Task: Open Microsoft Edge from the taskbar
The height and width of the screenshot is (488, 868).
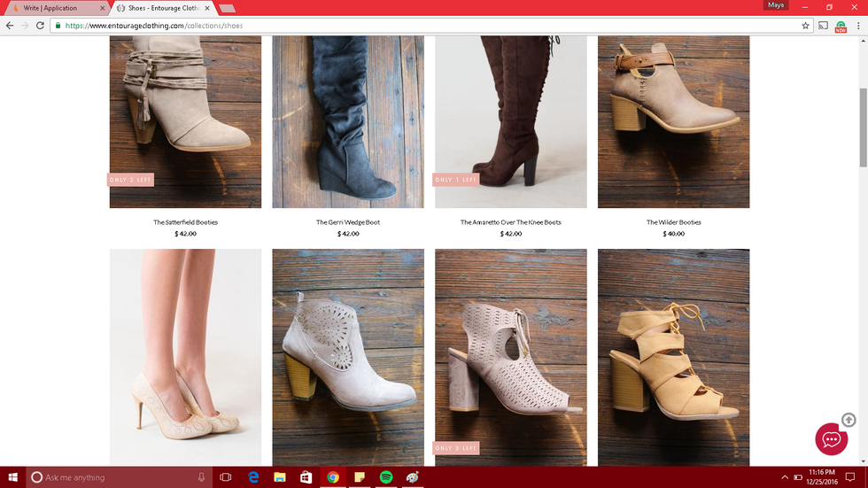Action: 252,477
